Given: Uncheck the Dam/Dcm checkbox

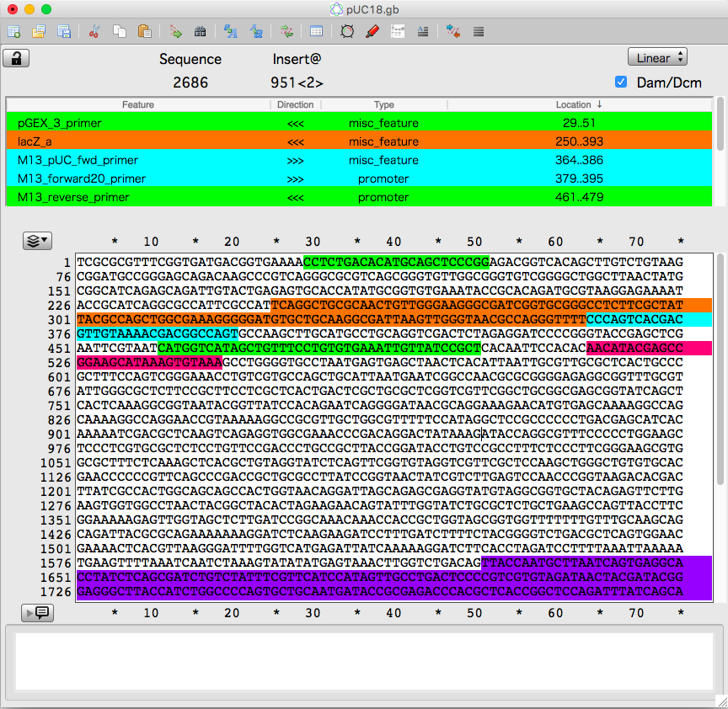Looking at the screenshot, I should 621,83.
